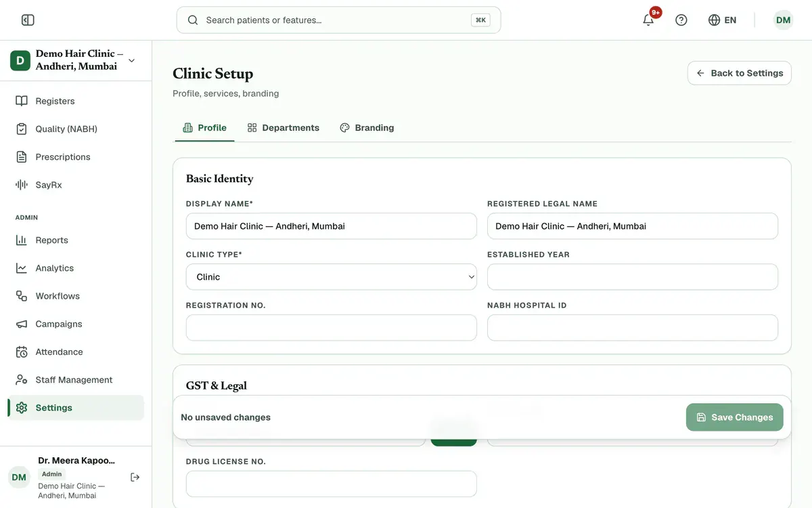The width and height of the screenshot is (812, 508).
Task: Click the Registers book icon
Action: (22, 101)
